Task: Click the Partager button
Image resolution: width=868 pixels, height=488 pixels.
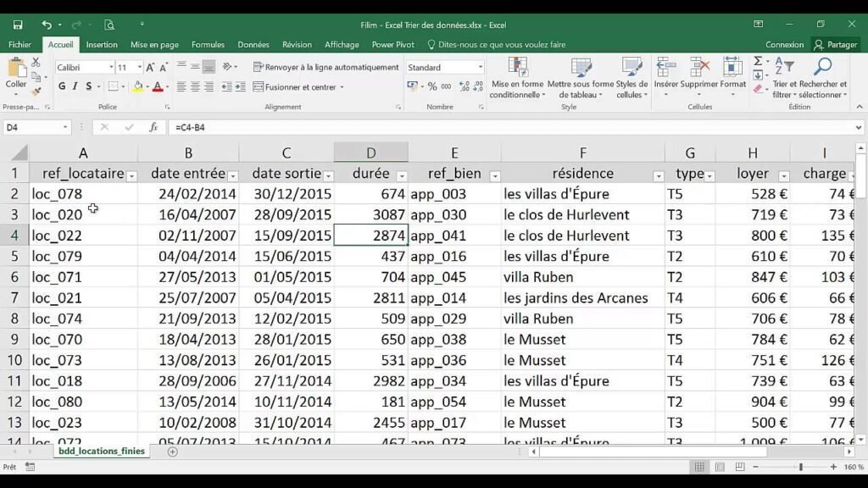Action: tap(838, 44)
